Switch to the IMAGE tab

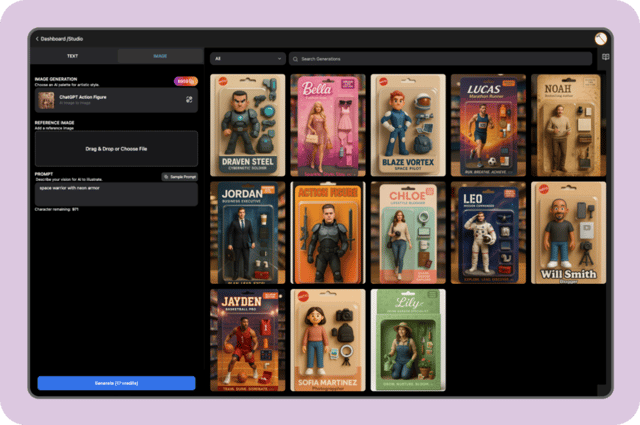click(x=160, y=56)
